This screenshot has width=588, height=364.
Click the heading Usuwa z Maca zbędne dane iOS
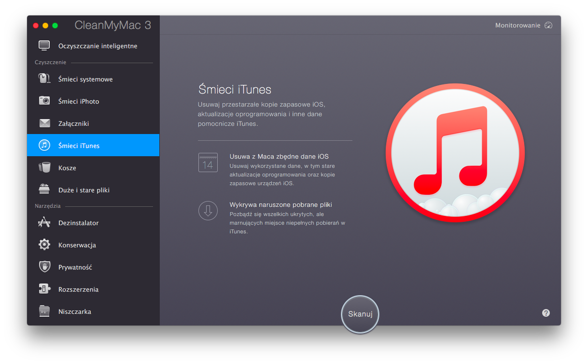[x=279, y=156]
